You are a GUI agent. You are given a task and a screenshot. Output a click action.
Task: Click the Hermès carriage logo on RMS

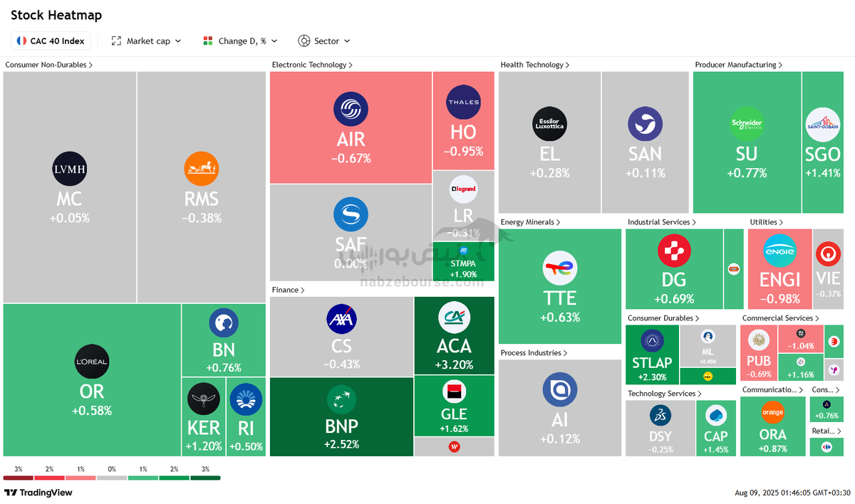202,169
